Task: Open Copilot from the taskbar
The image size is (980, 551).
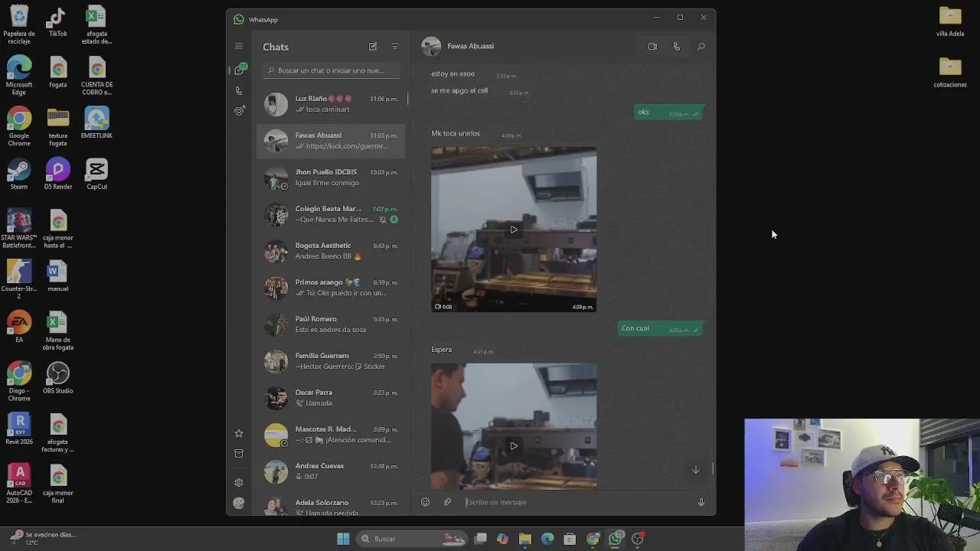Action: pos(502,539)
